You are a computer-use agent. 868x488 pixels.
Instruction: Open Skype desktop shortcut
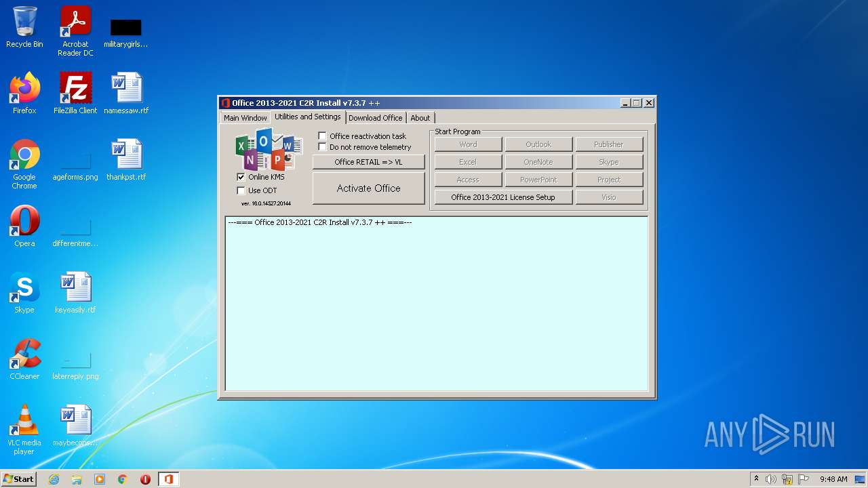(x=24, y=293)
